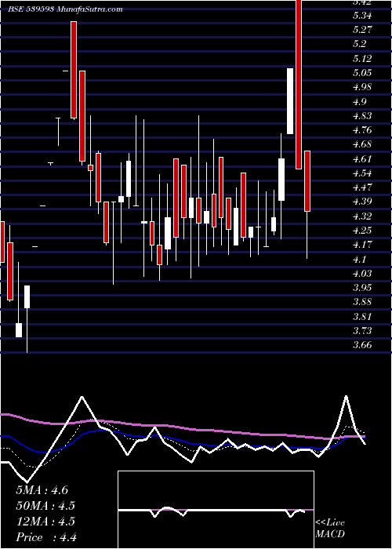Screen dimensions: 392x549
Task: Click the 5.27 price axis label
Action: pos(362,30)
